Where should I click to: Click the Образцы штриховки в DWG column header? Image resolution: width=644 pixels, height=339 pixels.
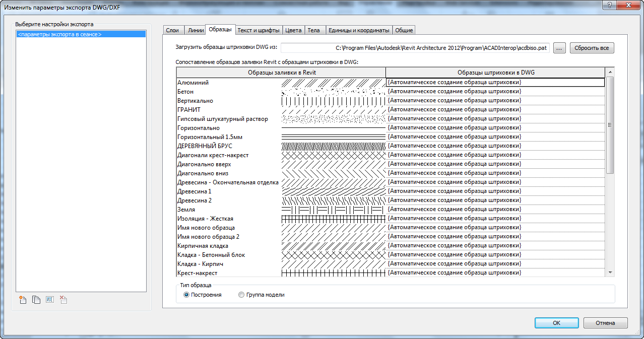495,73
